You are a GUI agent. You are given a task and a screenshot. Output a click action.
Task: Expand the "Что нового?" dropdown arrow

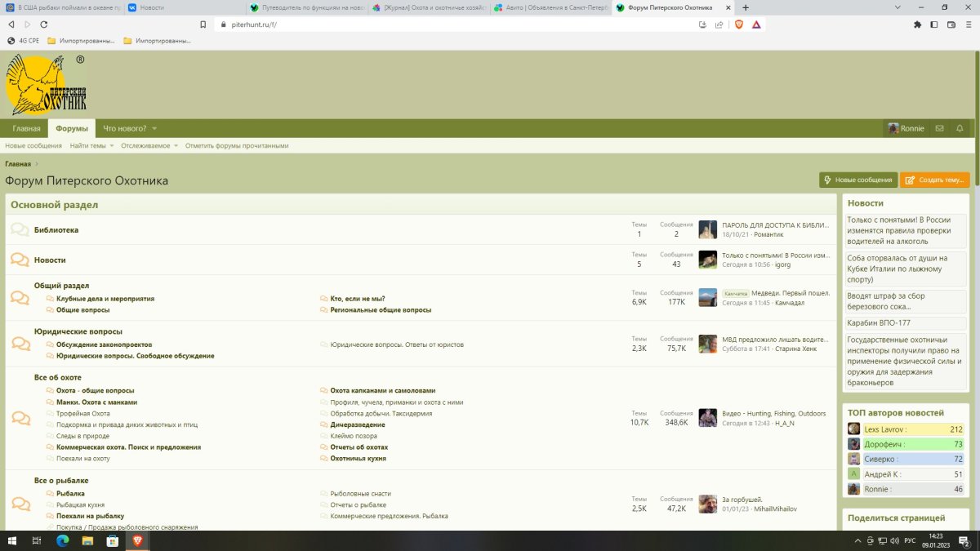click(154, 129)
